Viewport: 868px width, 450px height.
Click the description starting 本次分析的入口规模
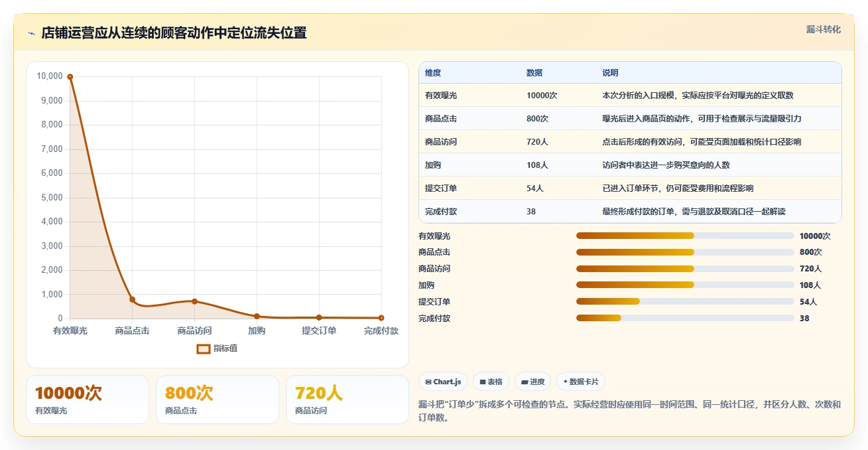(698, 96)
